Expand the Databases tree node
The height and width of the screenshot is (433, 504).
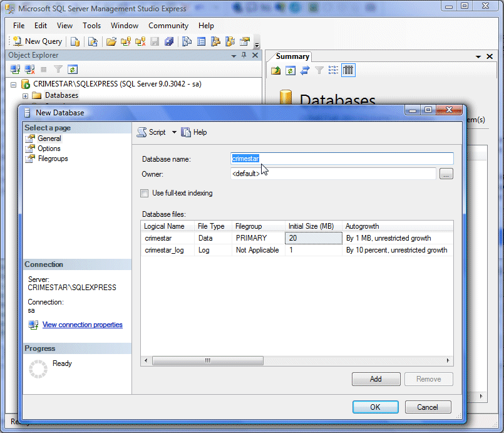tap(26, 96)
